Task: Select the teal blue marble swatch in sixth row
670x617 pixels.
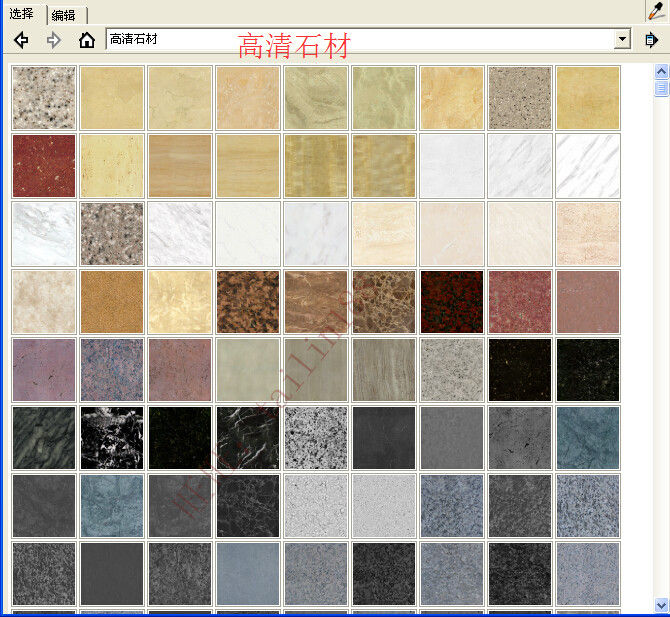Action: pos(588,438)
